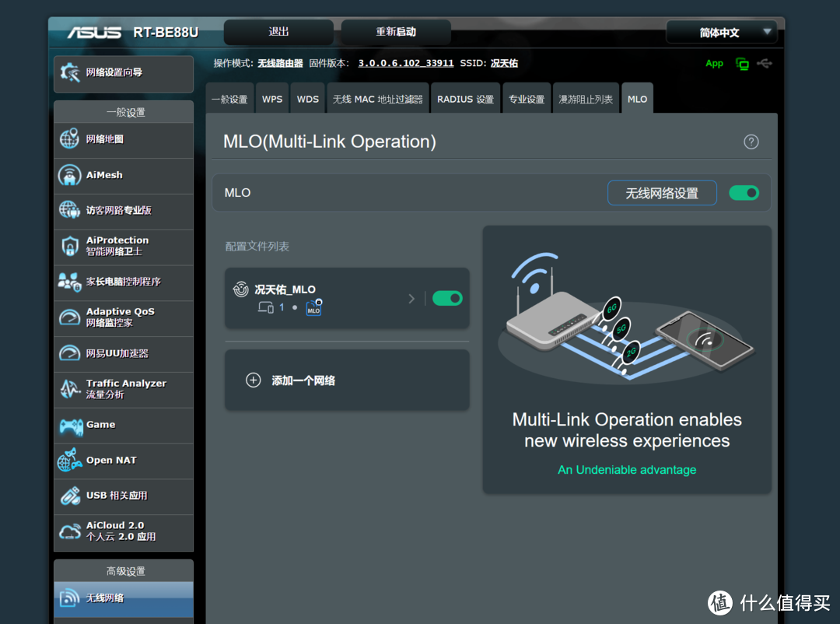Click the 况天佑_MLO profile swirl icon
The image size is (840, 624).
(240, 289)
